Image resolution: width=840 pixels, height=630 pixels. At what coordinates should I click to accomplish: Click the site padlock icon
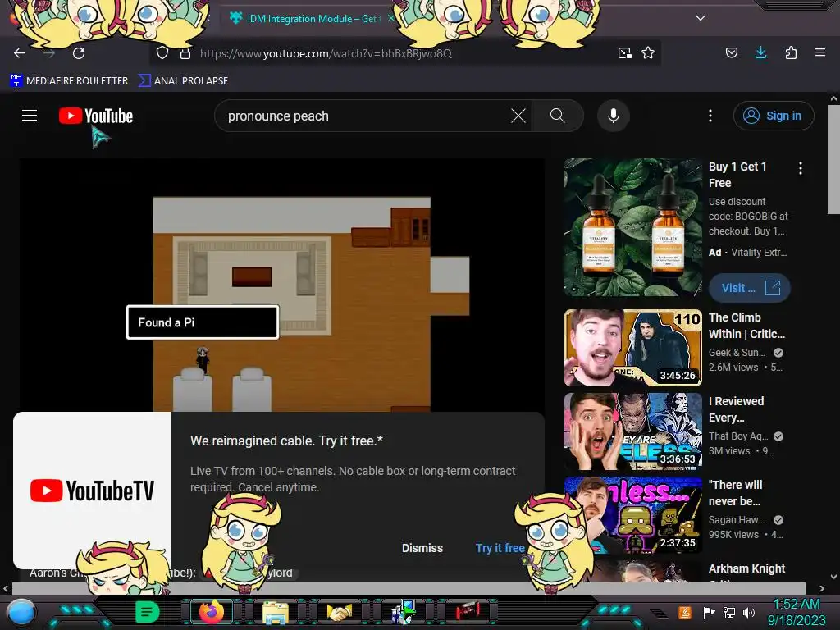point(185,53)
